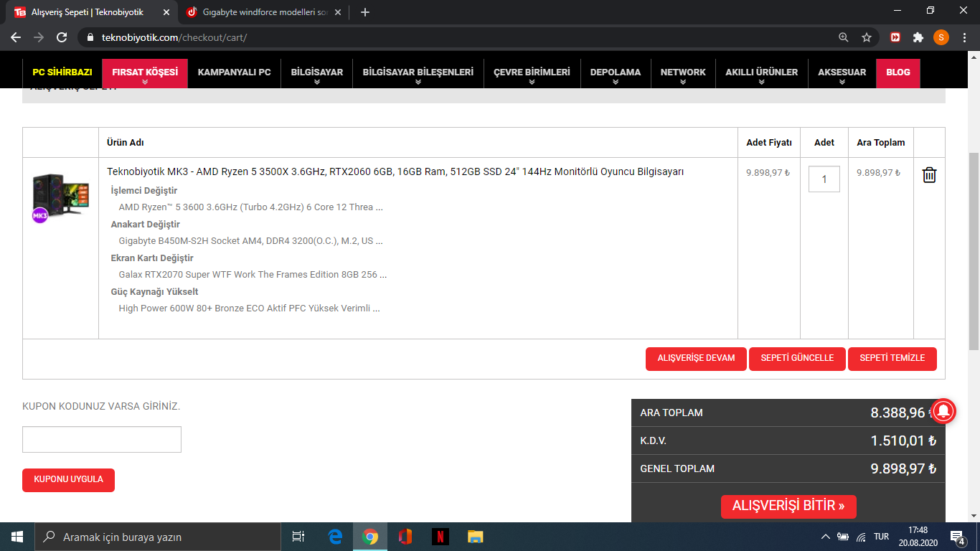Screen dimensions: 980x551
Task: Expand AKSESUAR menu
Action: 842,73
